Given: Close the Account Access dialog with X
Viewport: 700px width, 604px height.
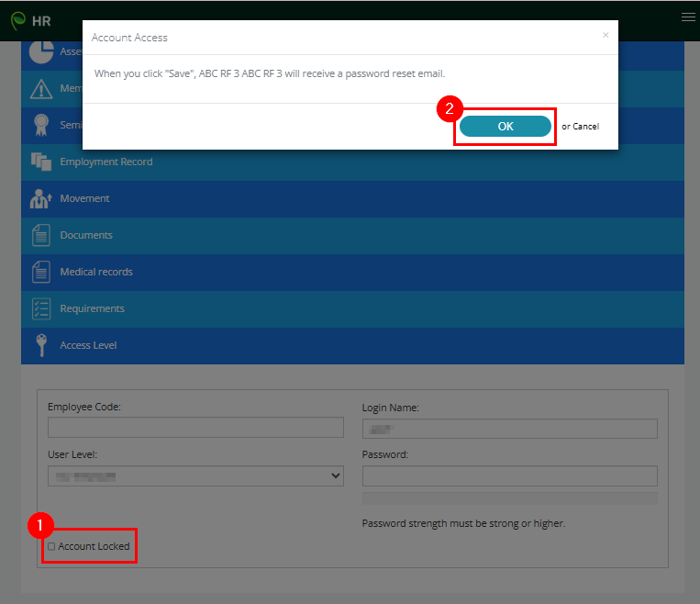Looking at the screenshot, I should point(606,35).
